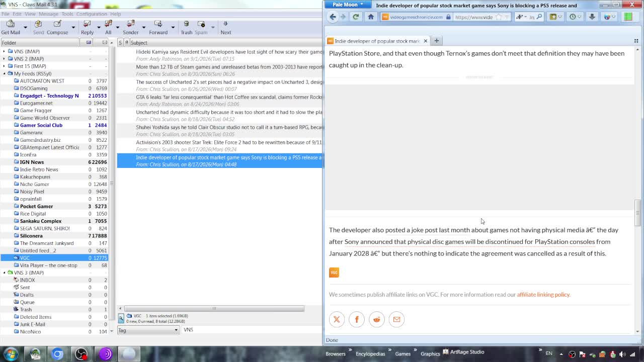The height and width of the screenshot is (362, 644).
Task: Share the article on X
Action: click(x=337, y=319)
